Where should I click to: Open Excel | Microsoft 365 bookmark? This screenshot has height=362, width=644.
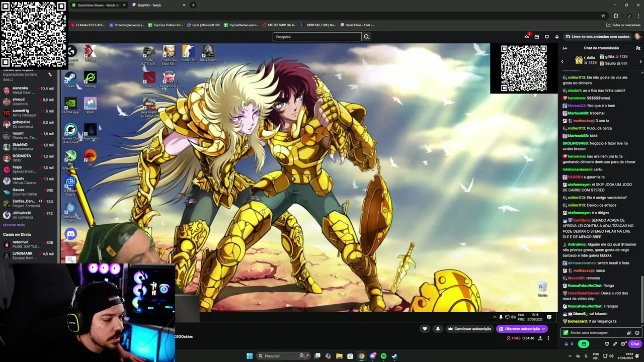pos(203,25)
